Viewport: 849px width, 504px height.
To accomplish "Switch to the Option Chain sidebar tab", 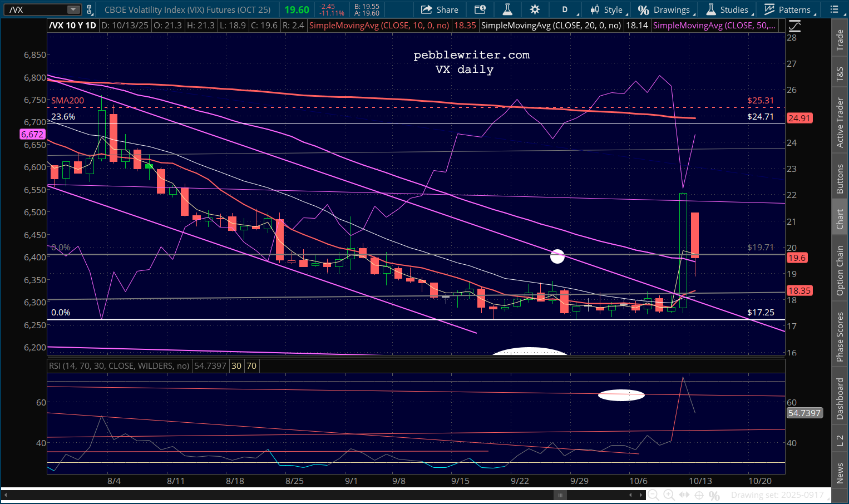I will (x=840, y=270).
